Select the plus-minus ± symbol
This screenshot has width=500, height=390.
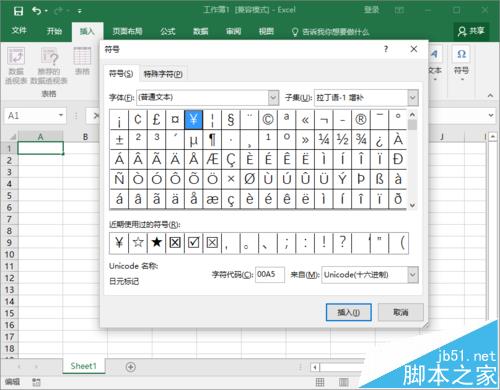pyautogui.click(x=119, y=140)
